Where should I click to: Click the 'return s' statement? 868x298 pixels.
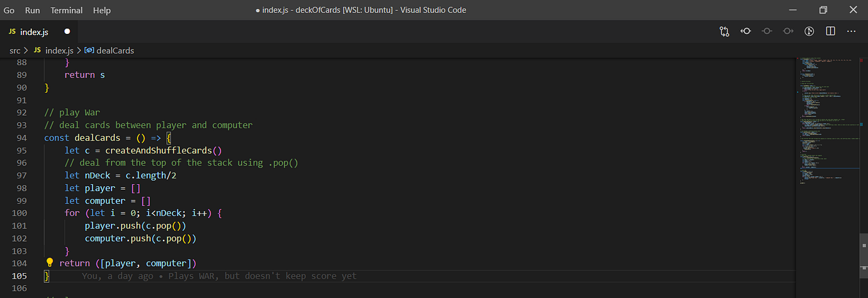coord(84,75)
